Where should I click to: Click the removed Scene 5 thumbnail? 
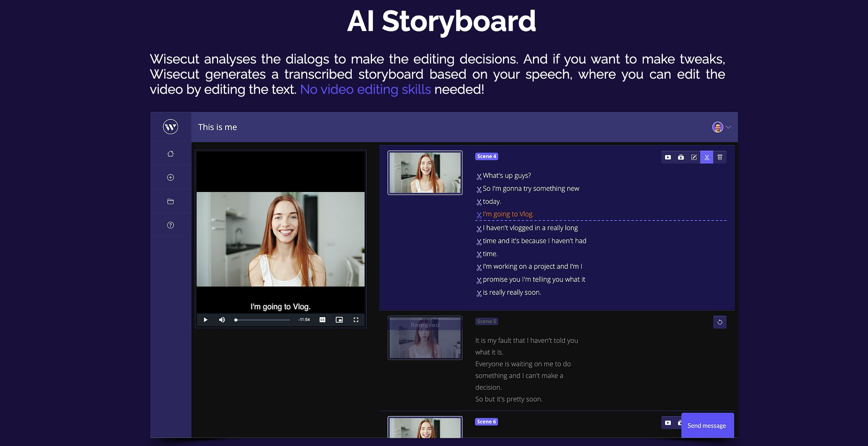[425, 338]
